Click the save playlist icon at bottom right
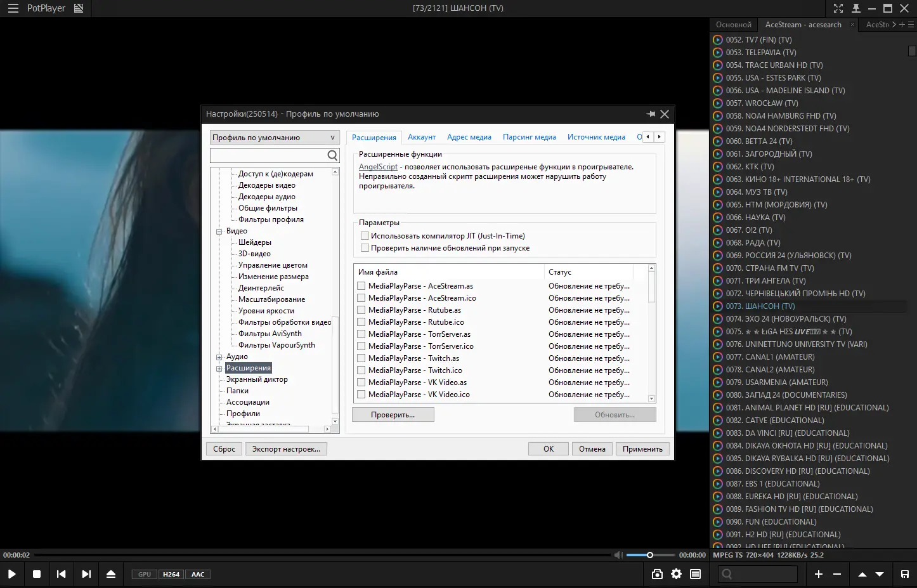917x588 pixels. click(906, 573)
